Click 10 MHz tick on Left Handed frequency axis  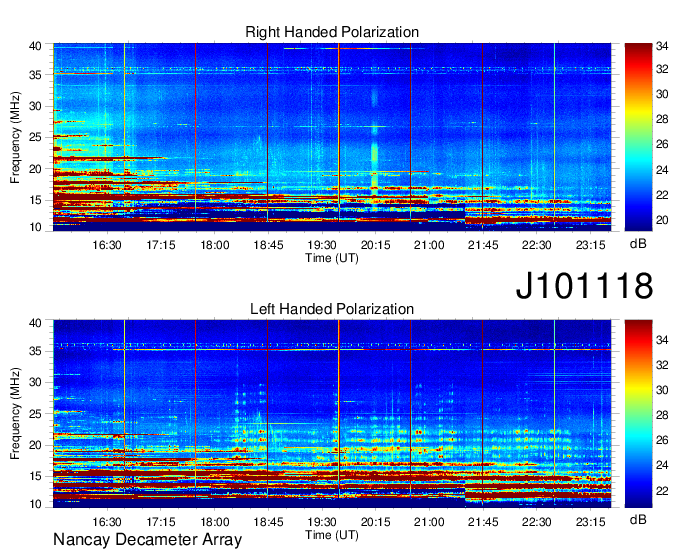(35, 504)
